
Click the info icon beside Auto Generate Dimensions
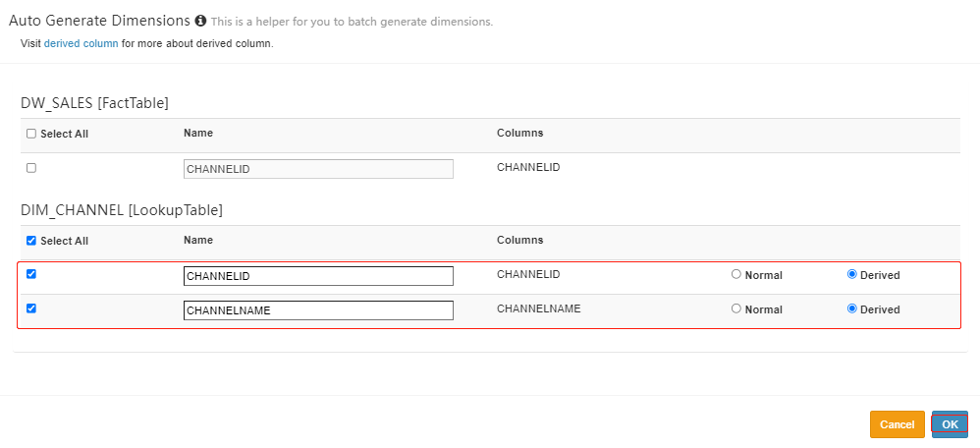click(200, 21)
